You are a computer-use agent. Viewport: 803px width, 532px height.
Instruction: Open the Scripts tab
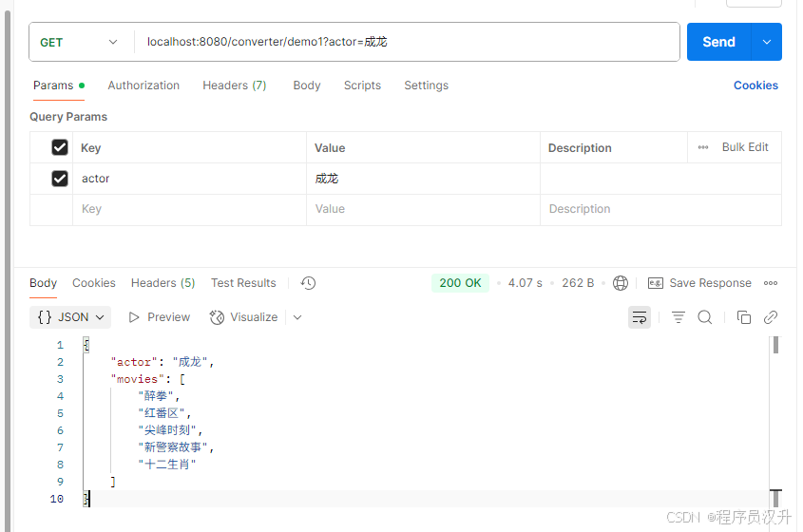click(362, 85)
